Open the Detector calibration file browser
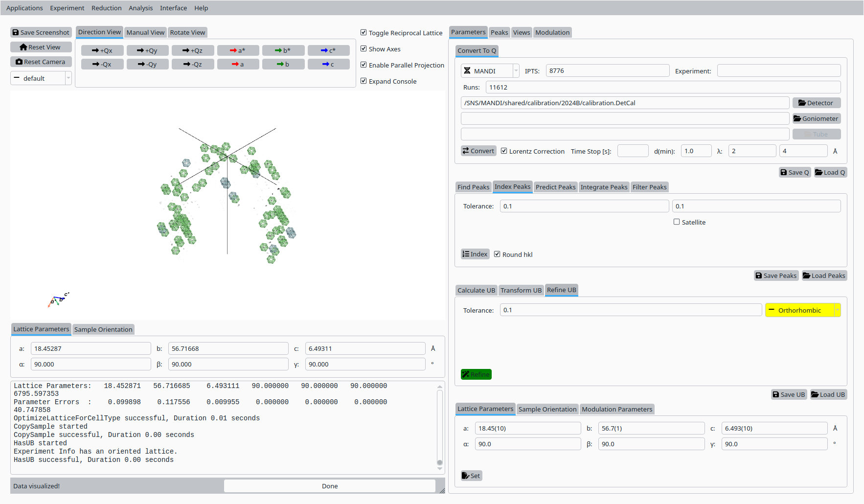 pyautogui.click(x=816, y=103)
